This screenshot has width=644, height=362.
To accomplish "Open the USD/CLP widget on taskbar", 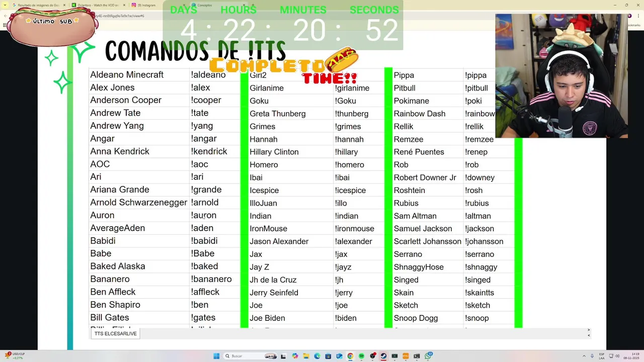I will [14, 355].
